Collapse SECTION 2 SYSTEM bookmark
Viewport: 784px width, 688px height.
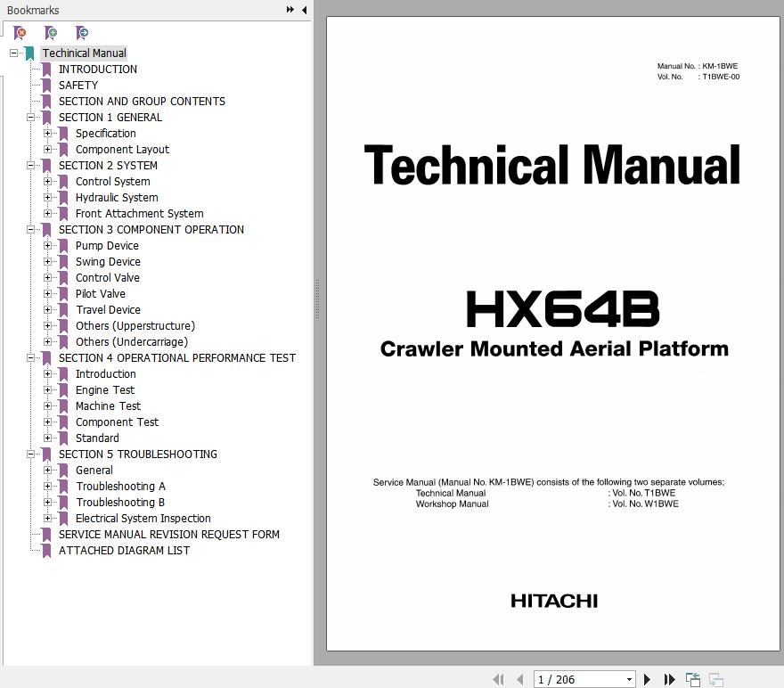pyautogui.click(x=31, y=166)
